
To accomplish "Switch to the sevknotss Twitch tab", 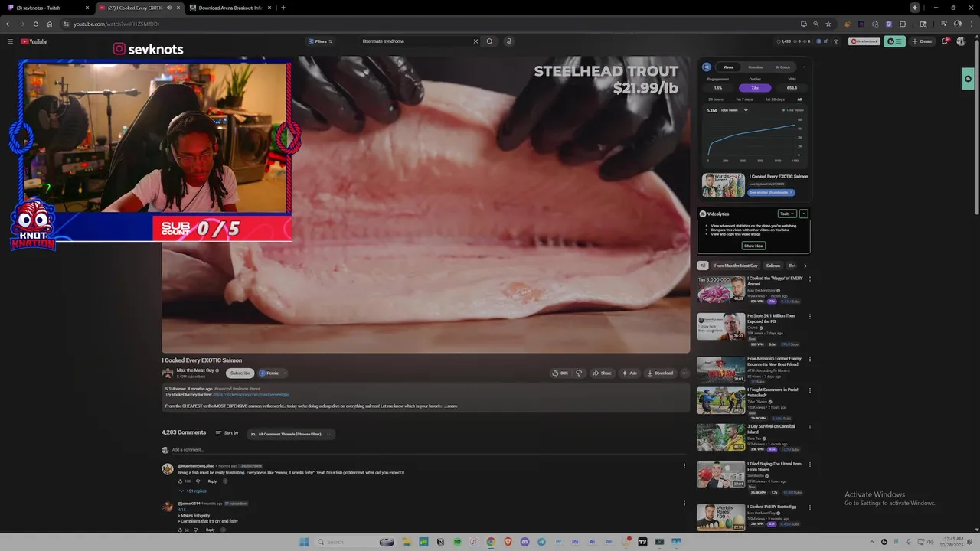I will [x=46, y=8].
